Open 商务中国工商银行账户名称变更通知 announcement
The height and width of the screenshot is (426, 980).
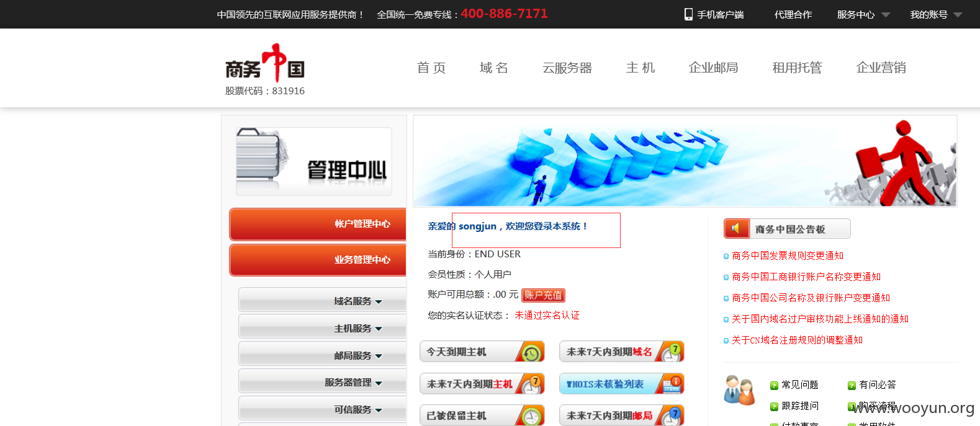[x=806, y=277]
